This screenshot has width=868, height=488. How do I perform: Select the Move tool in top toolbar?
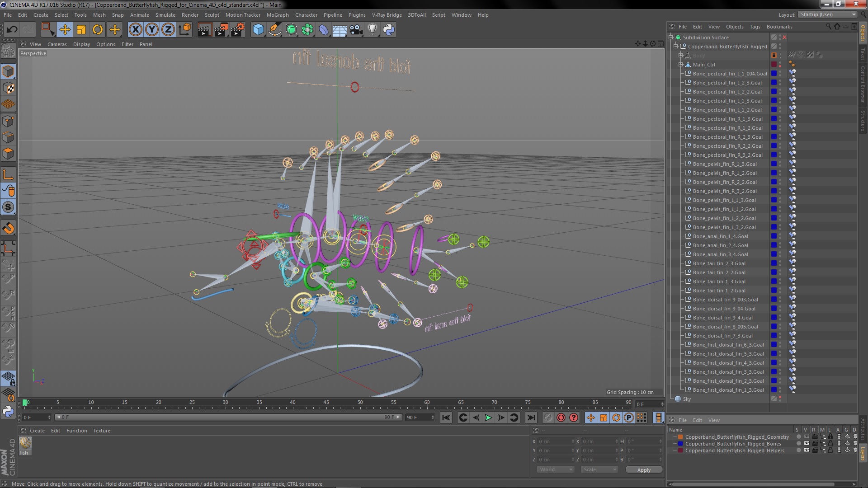click(x=65, y=30)
